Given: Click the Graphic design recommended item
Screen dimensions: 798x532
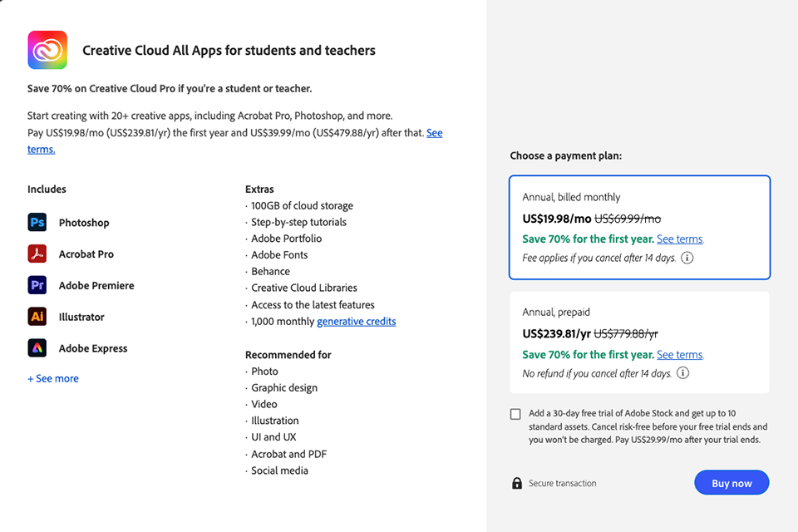Looking at the screenshot, I should (284, 388).
